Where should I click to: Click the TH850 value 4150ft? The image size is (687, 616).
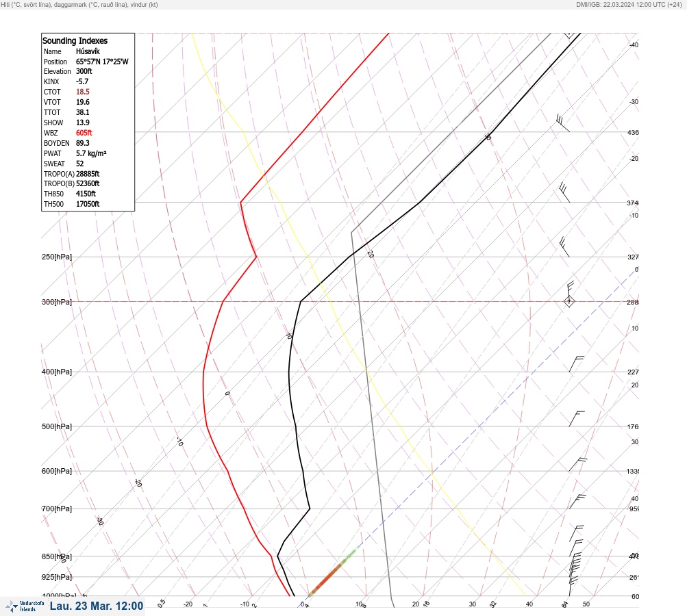pos(86,194)
